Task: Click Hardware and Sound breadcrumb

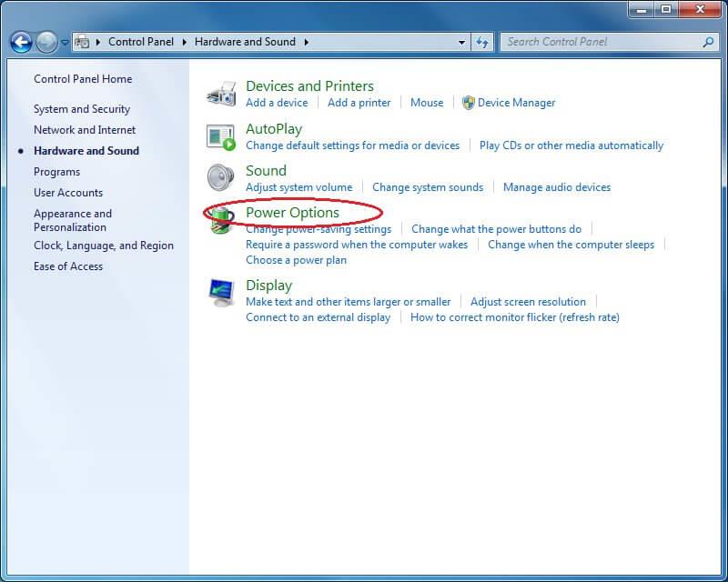Action: (245, 42)
